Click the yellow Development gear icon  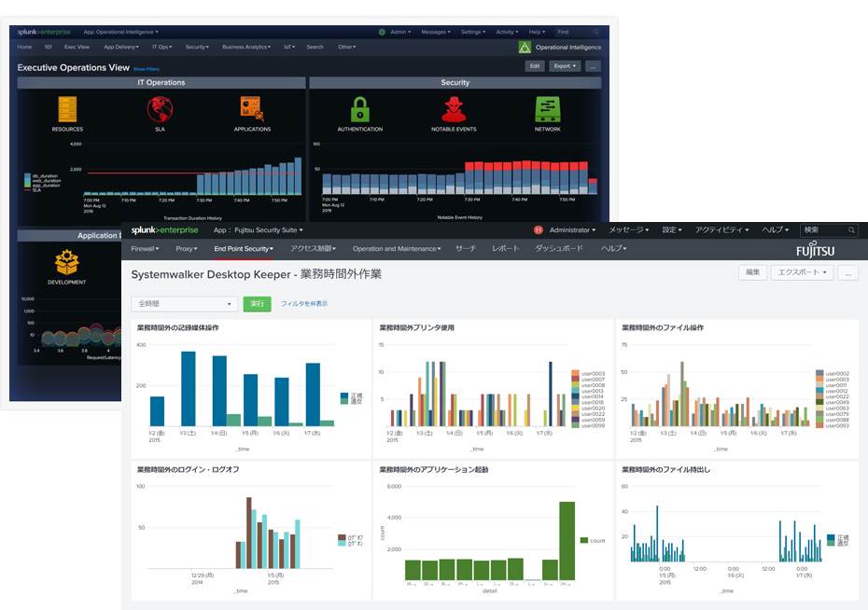66,262
